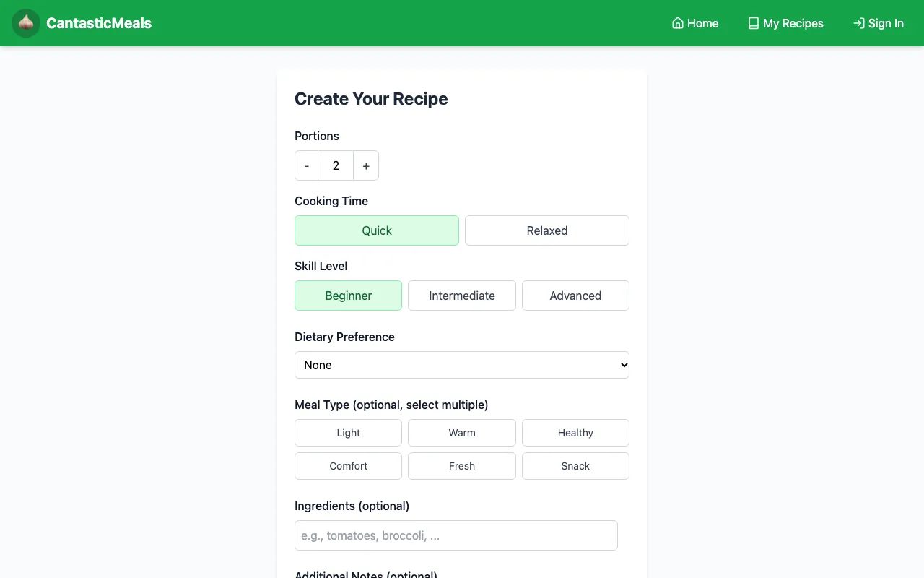The image size is (924, 578).
Task: Toggle the Comfort meal type
Action: pos(348,466)
